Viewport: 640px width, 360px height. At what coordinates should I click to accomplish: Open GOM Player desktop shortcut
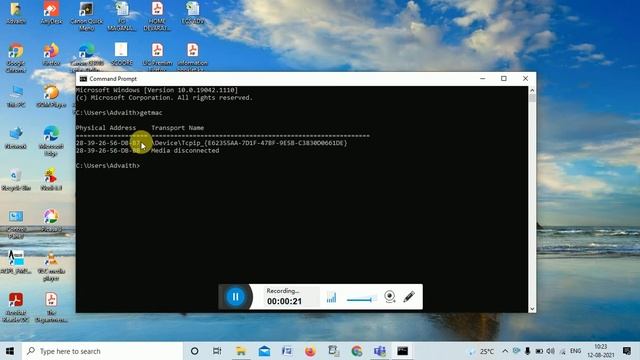point(51,96)
